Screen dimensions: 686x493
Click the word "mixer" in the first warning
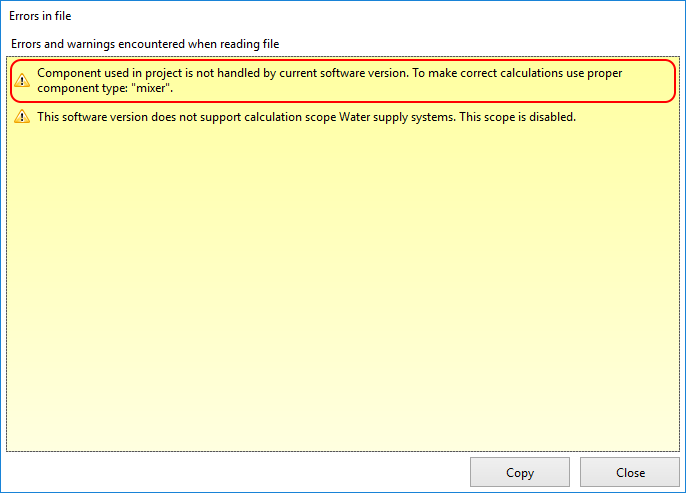[154, 89]
